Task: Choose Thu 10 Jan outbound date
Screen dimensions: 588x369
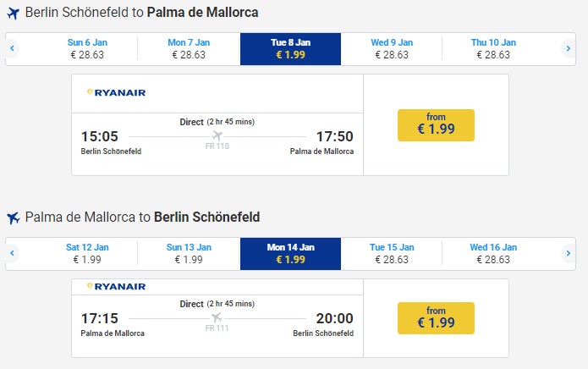Action: pos(493,49)
